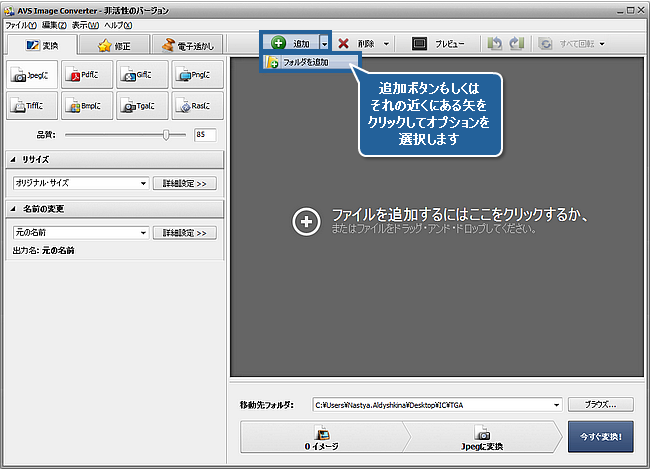The image size is (650, 469).
Task: Click the green plus 追加 Add button
Action: point(291,43)
